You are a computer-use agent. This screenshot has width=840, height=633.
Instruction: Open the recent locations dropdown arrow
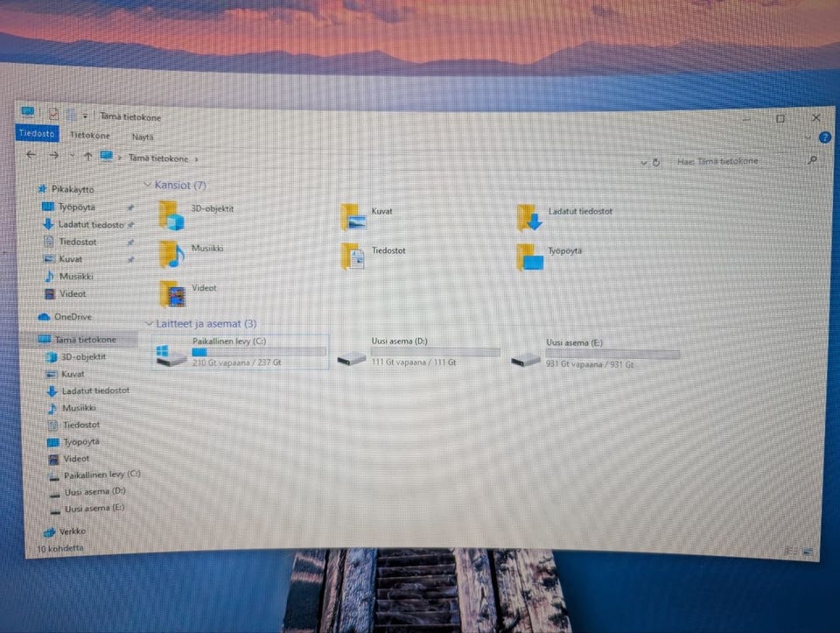tap(73, 156)
